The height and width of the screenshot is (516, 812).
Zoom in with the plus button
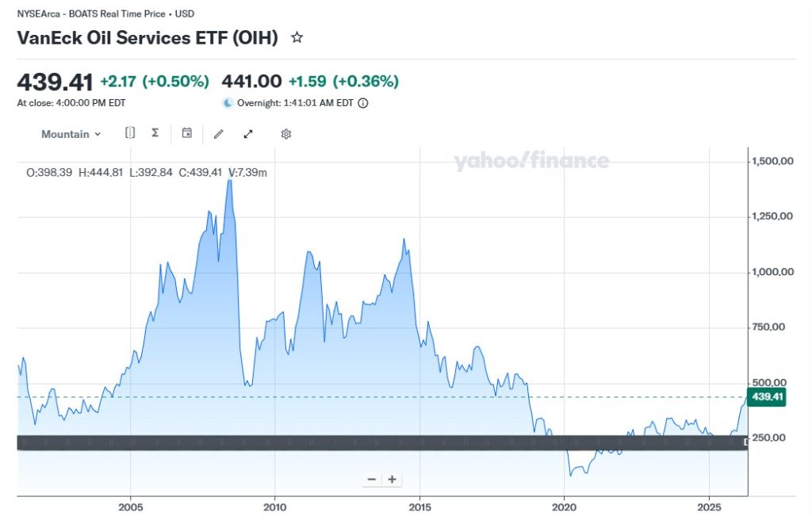tap(392, 480)
